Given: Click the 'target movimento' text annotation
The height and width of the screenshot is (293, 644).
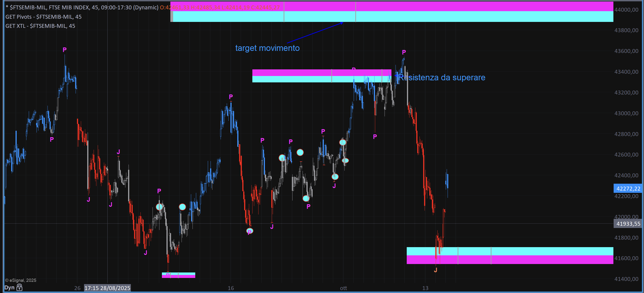Looking at the screenshot, I should [267, 48].
